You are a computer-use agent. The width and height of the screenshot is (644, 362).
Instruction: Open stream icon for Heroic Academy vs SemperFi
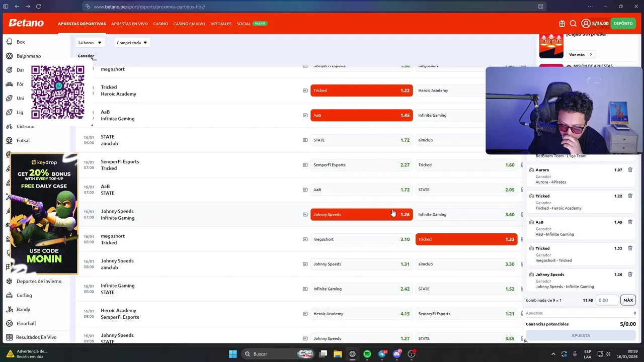pos(305,314)
